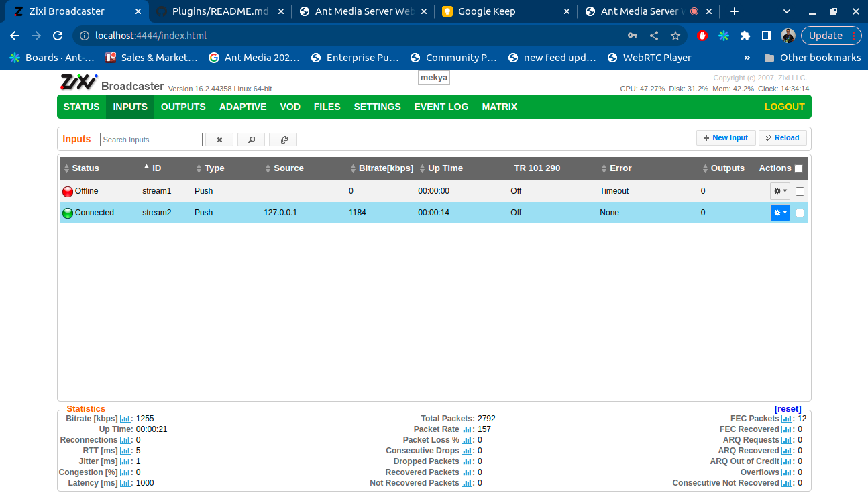The height and width of the screenshot is (497, 868).
Task: Switch to the Plugins/README.md browser tab
Action: (x=220, y=11)
